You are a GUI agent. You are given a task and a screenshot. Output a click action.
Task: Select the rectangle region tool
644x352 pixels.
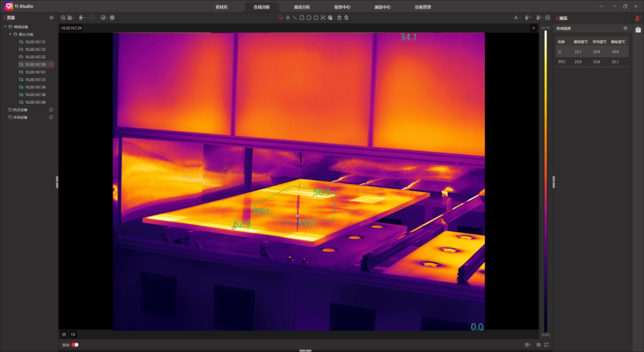point(302,18)
